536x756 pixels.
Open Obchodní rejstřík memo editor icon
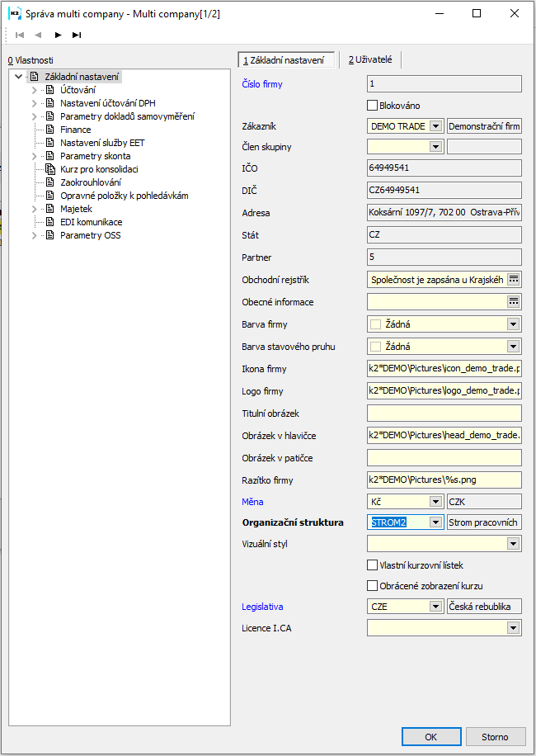coord(514,280)
